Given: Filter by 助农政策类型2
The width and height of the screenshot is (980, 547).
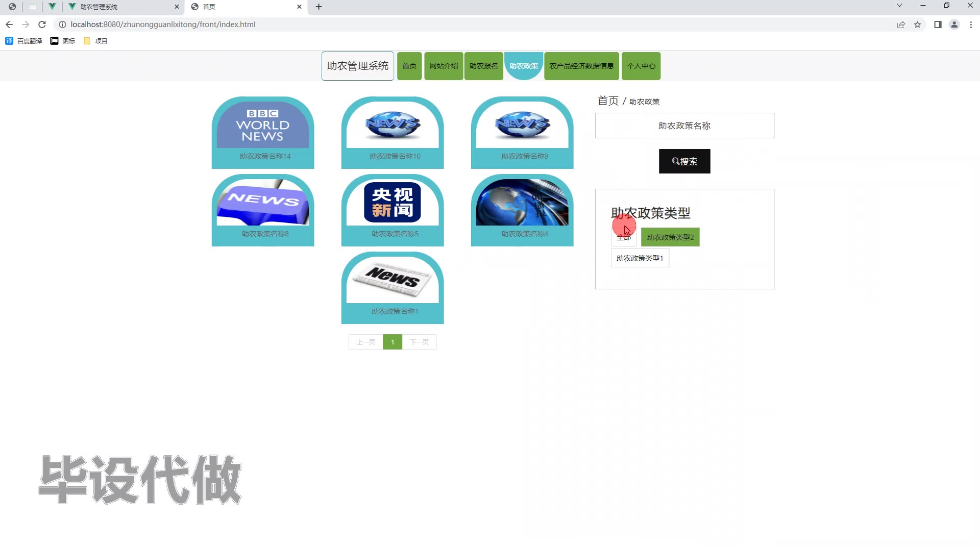Looking at the screenshot, I should click(670, 237).
